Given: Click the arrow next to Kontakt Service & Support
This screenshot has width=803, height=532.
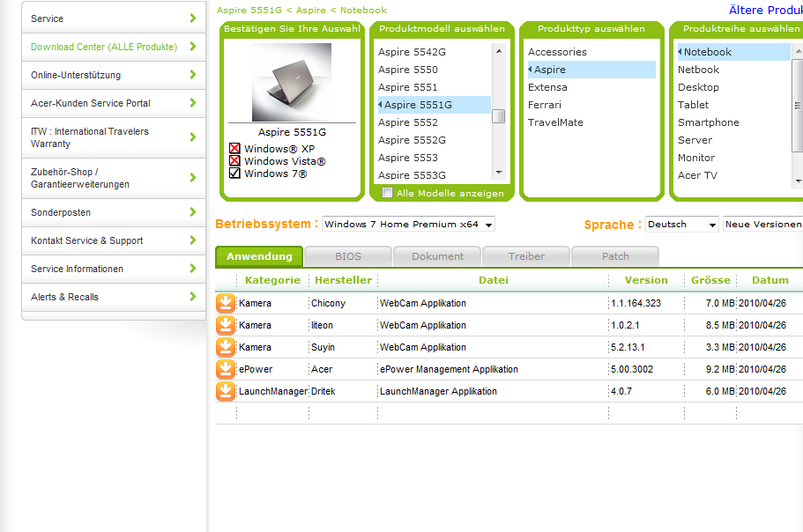Looking at the screenshot, I should pyautogui.click(x=193, y=240).
